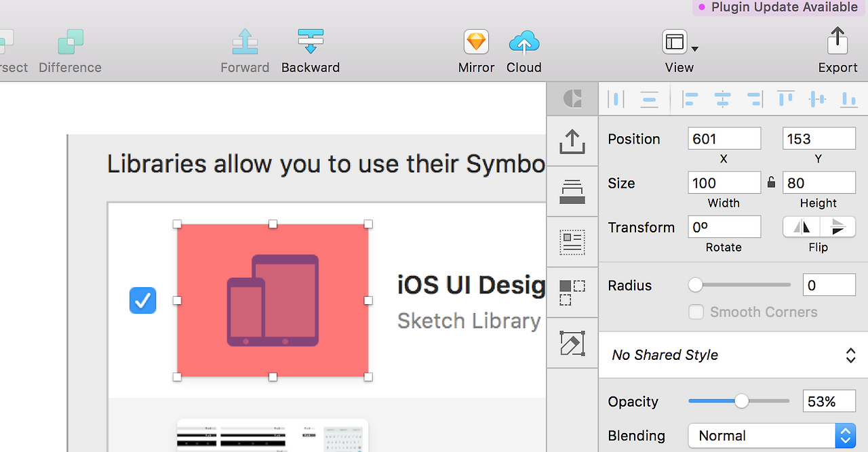Click the Y position field
Screen dimensions: 868x452
[819, 139]
